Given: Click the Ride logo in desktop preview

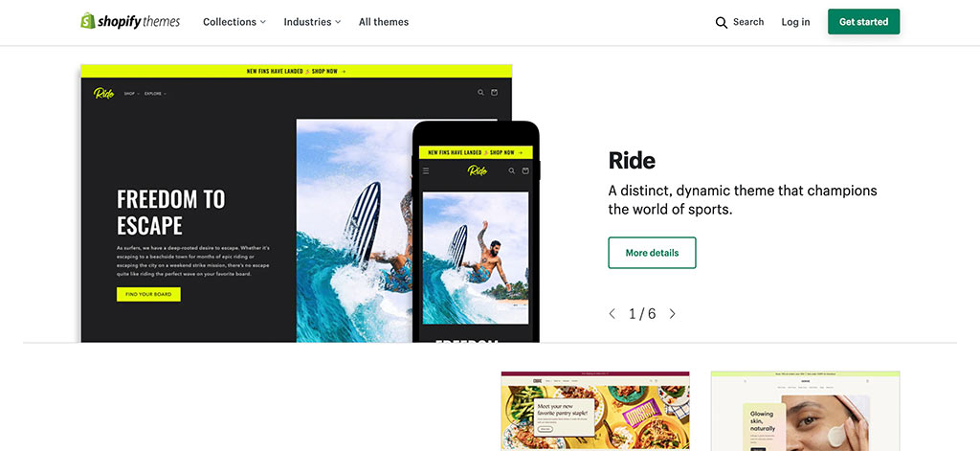Looking at the screenshot, I should click(103, 93).
